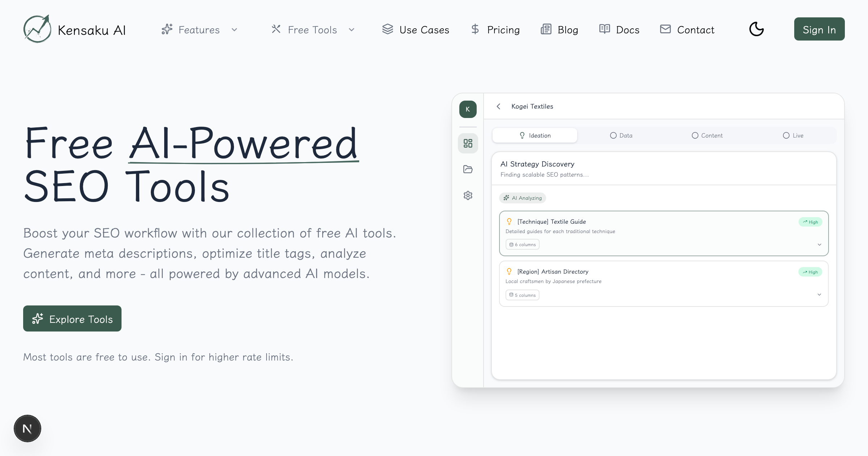Switch to the Live step

click(793, 135)
